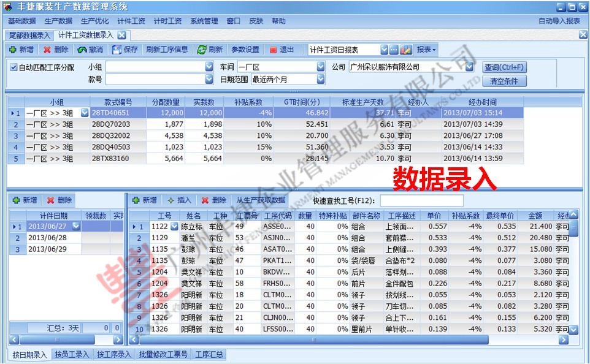
Task: Open the 计件工资 menu
Action: coord(131,21)
